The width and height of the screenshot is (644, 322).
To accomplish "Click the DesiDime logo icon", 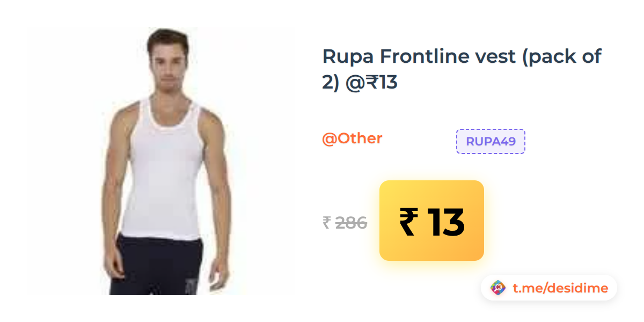I will tap(498, 288).
